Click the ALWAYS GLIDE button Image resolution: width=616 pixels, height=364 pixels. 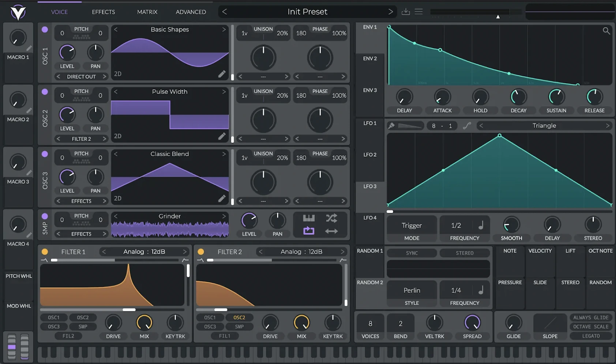tap(591, 318)
